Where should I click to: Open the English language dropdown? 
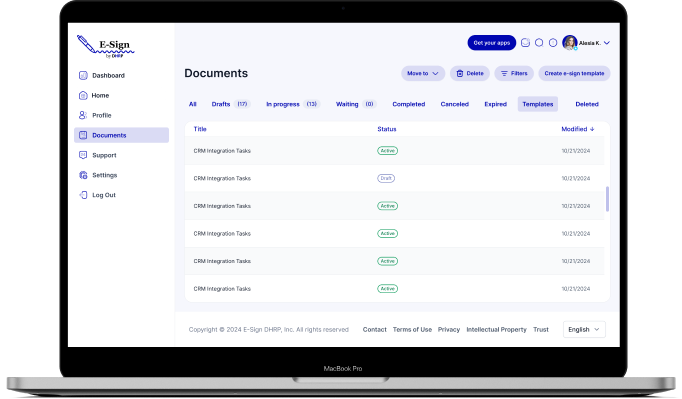tap(584, 329)
